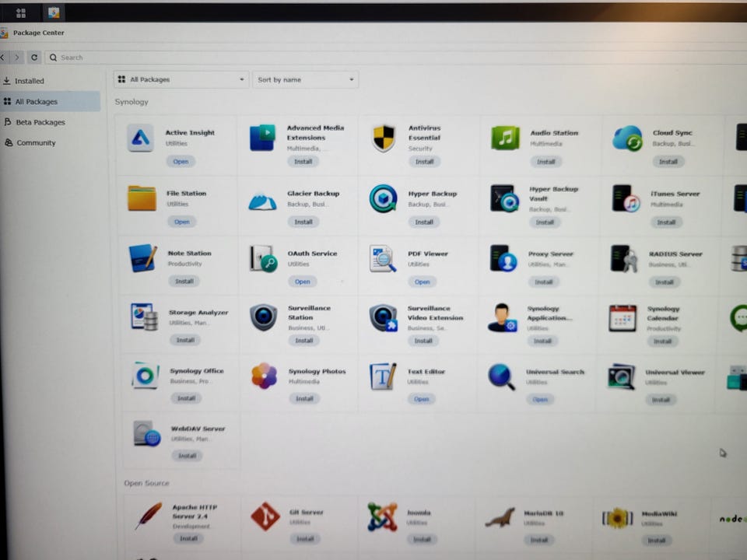Click the Universal Viewer icon
The width and height of the screenshot is (747, 560).
(621, 376)
